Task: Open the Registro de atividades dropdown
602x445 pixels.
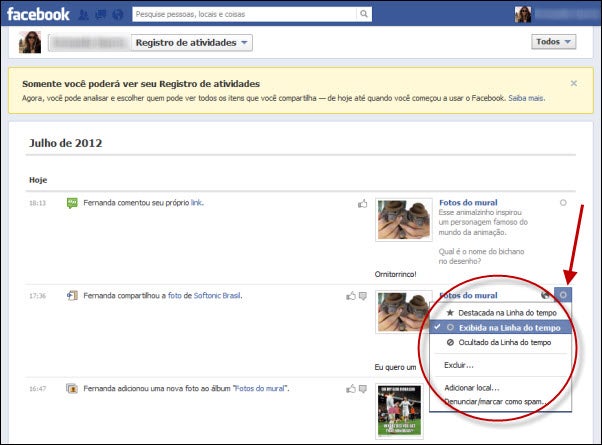Action: (192, 43)
